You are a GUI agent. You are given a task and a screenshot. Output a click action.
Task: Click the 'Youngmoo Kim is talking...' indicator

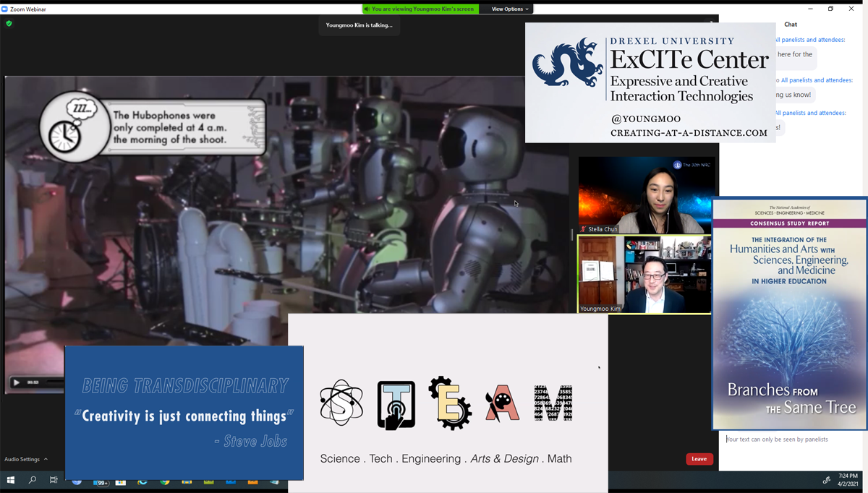tap(359, 25)
